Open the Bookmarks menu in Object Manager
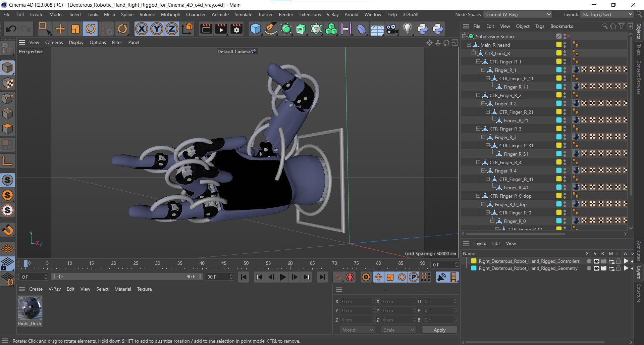This screenshot has height=345, width=644. click(x=561, y=26)
